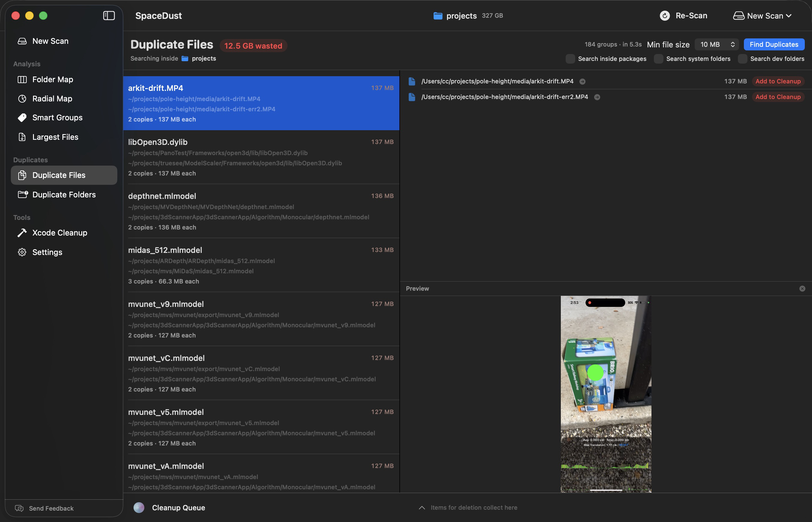
Task: Select the depthnet.mlmodel duplicate group
Action: click(261, 211)
